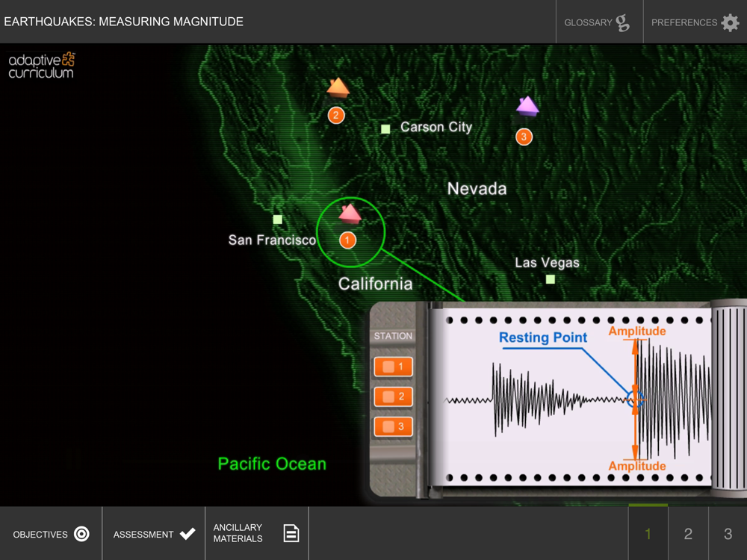
Task: Click the Carson City text label
Action: point(436,127)
